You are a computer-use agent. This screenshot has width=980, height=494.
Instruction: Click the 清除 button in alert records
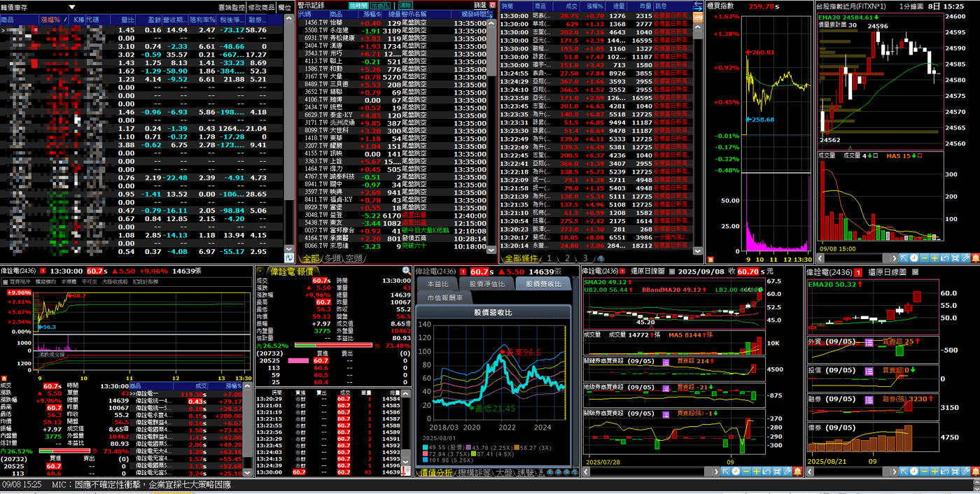(404, 5)
